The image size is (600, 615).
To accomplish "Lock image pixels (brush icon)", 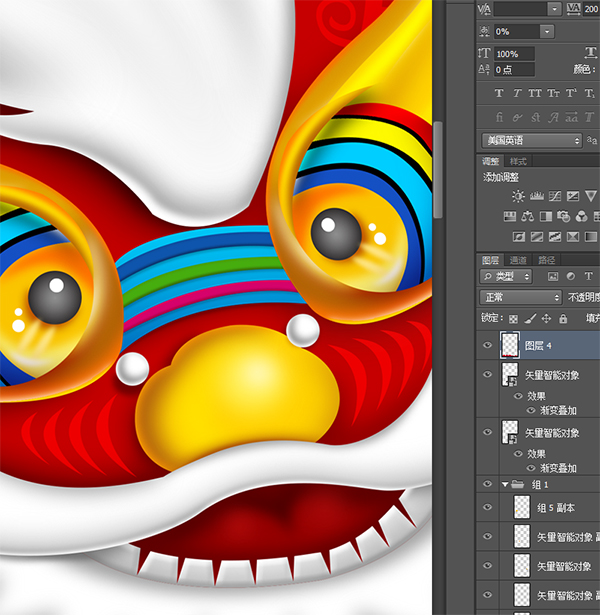I will tap(530, 318).
